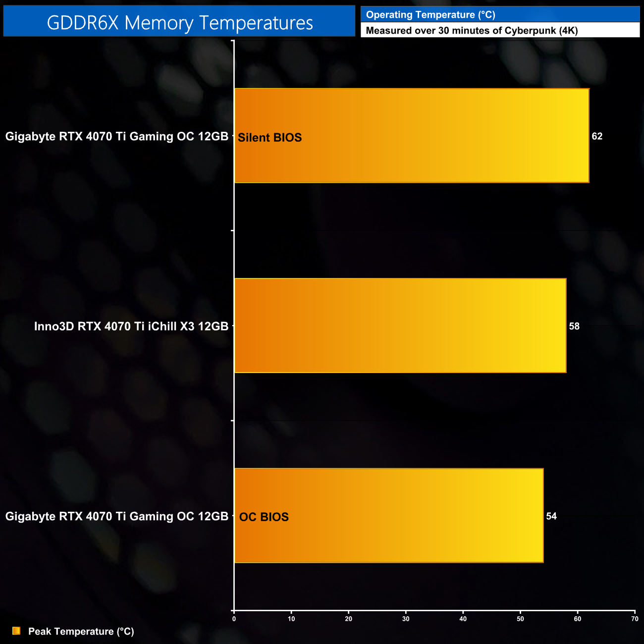Click the "20" tick label on the x-axis

pos(349,619)
